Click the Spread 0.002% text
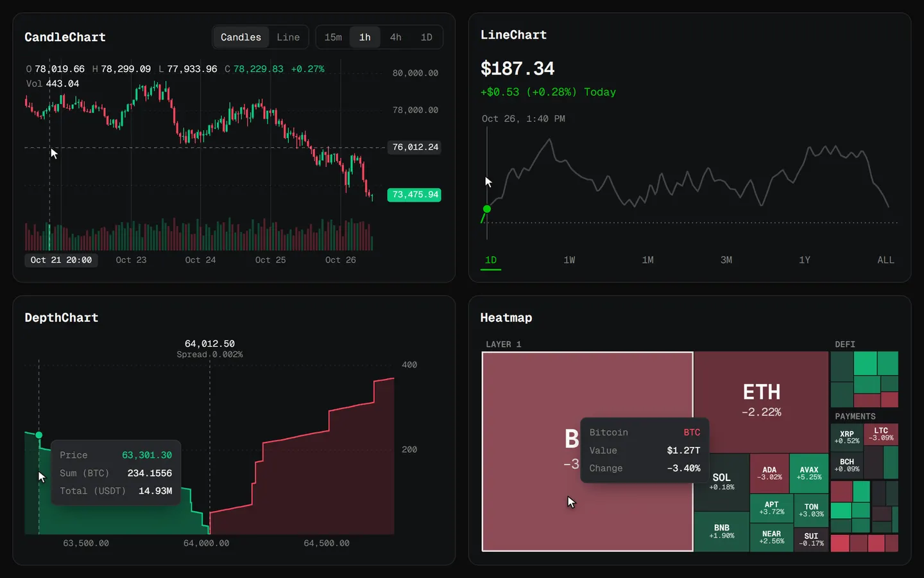924x578 pixels. [210, 355]
